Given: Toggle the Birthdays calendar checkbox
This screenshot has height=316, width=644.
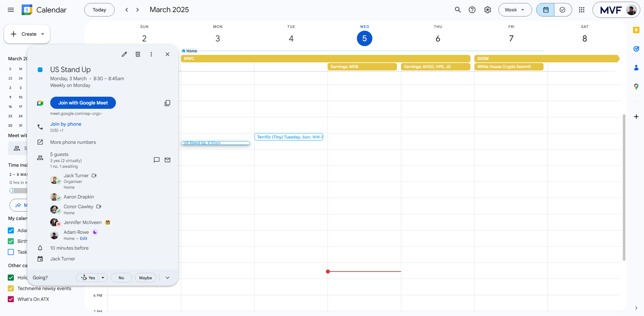Looking at the screenshot, I should (x=11, y=241).
